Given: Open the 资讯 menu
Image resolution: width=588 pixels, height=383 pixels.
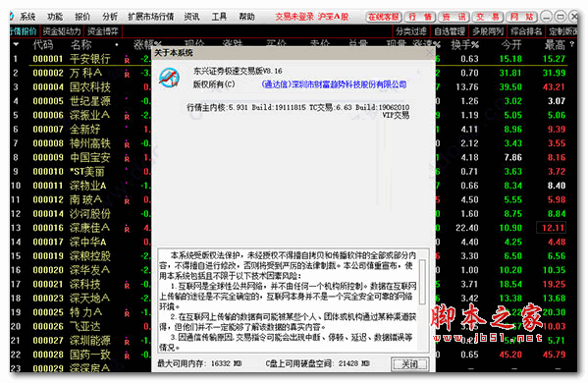Looking at the screenshot, I should pyautogui.click(x=191, y=17).
